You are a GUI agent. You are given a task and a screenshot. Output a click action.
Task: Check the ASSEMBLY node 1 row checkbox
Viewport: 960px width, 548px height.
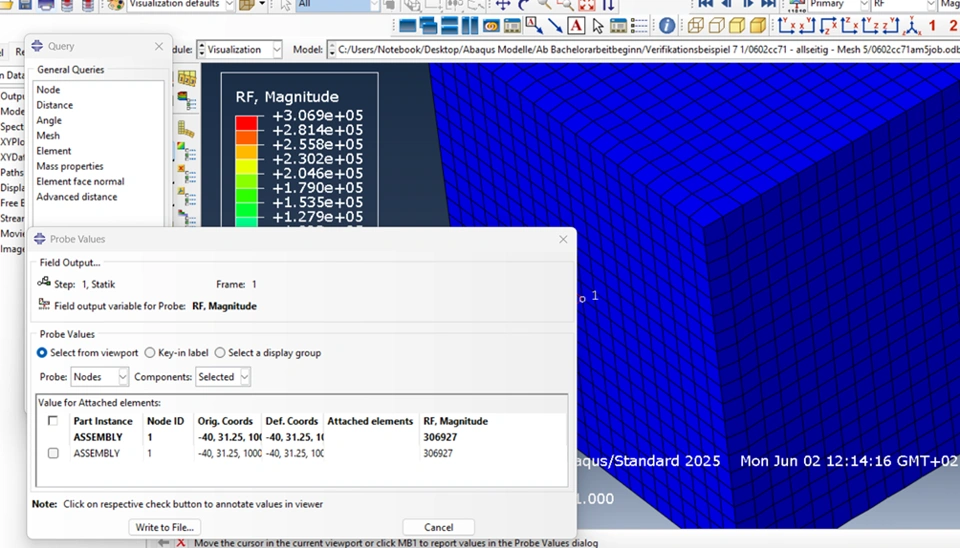53,453
